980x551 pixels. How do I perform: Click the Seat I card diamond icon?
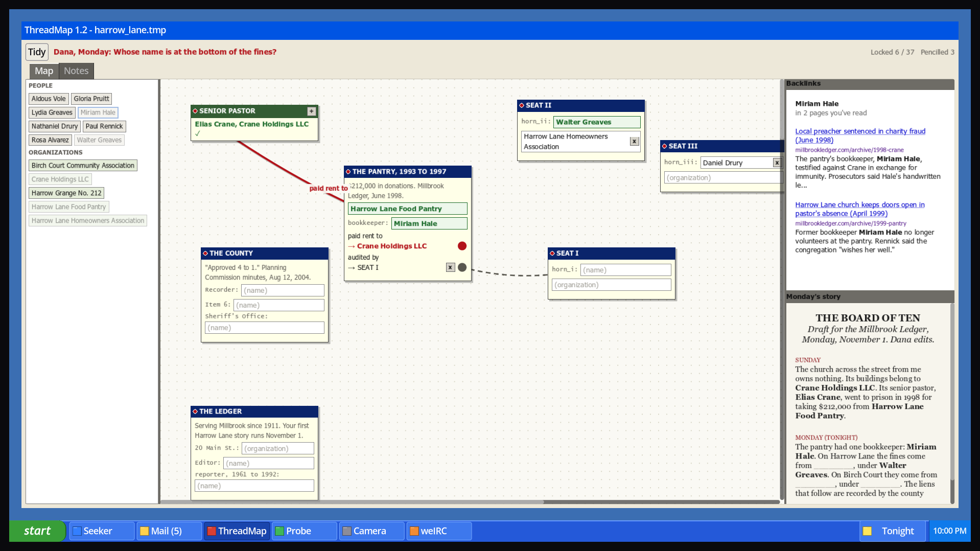pyautogui.click(x=552, y=254)
